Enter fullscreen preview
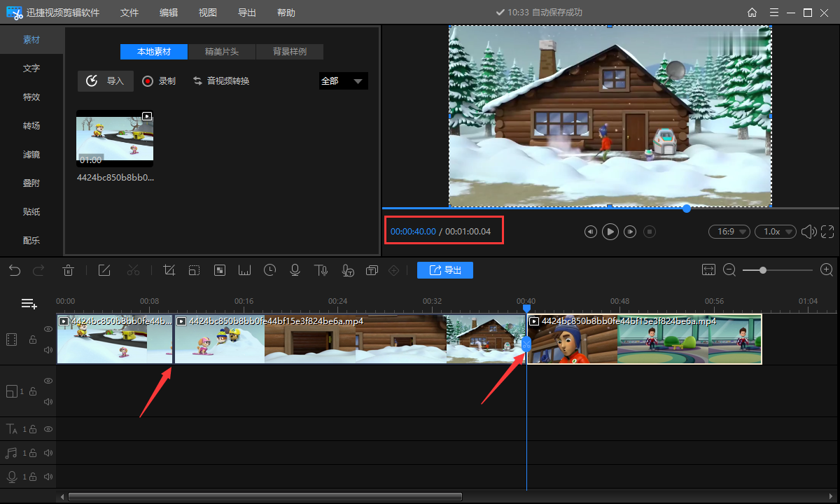This screenshot has width=840, height=504. pyautogui.click(x=827, y=232)
